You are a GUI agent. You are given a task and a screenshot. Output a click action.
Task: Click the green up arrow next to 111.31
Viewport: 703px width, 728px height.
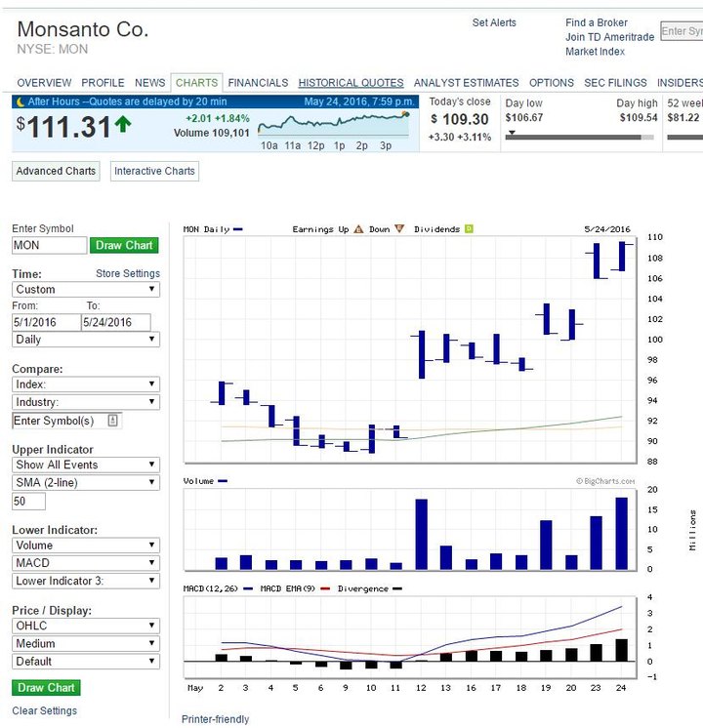pos(123,125)
